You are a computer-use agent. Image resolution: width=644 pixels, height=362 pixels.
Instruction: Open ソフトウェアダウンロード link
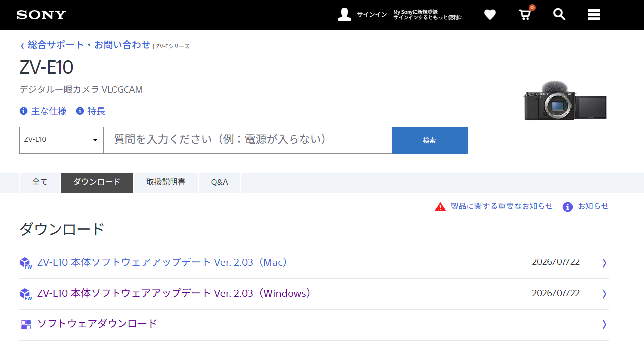pos(97,324)
